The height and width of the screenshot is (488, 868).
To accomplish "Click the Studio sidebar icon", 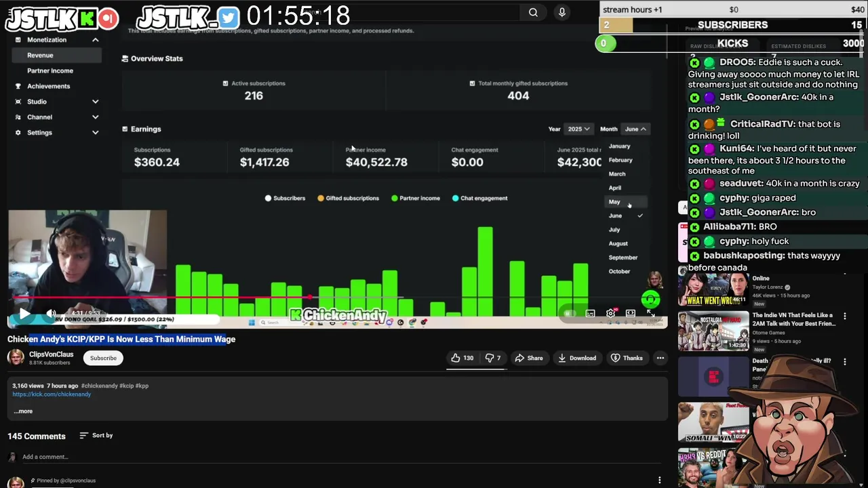I will coord(18,102).
